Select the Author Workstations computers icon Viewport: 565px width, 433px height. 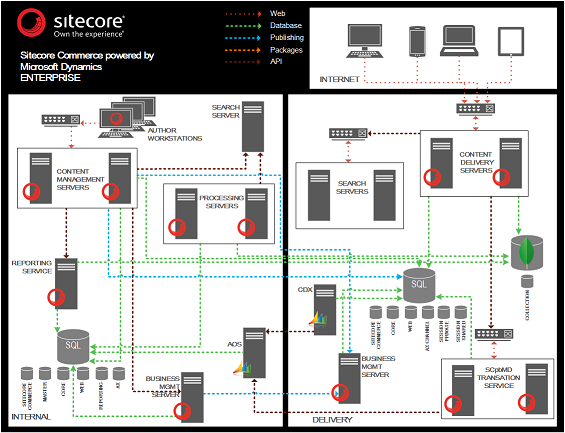[x=128, y=117]
